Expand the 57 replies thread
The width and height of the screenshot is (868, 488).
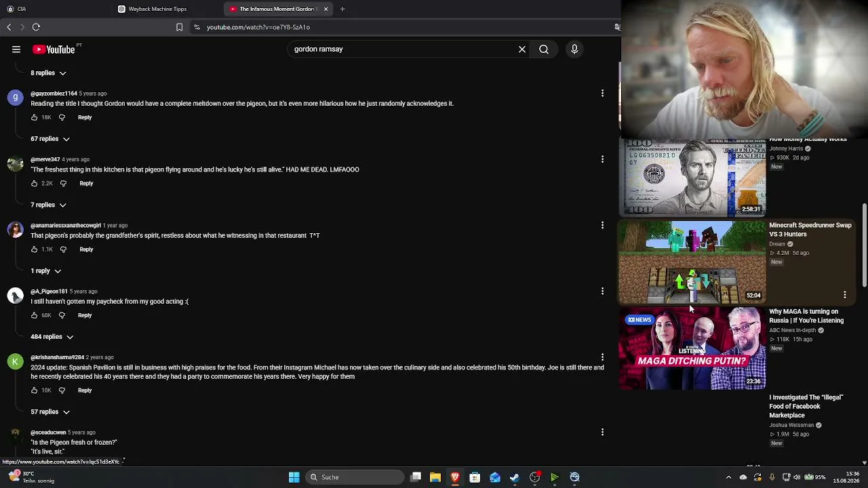coord(50,412)
